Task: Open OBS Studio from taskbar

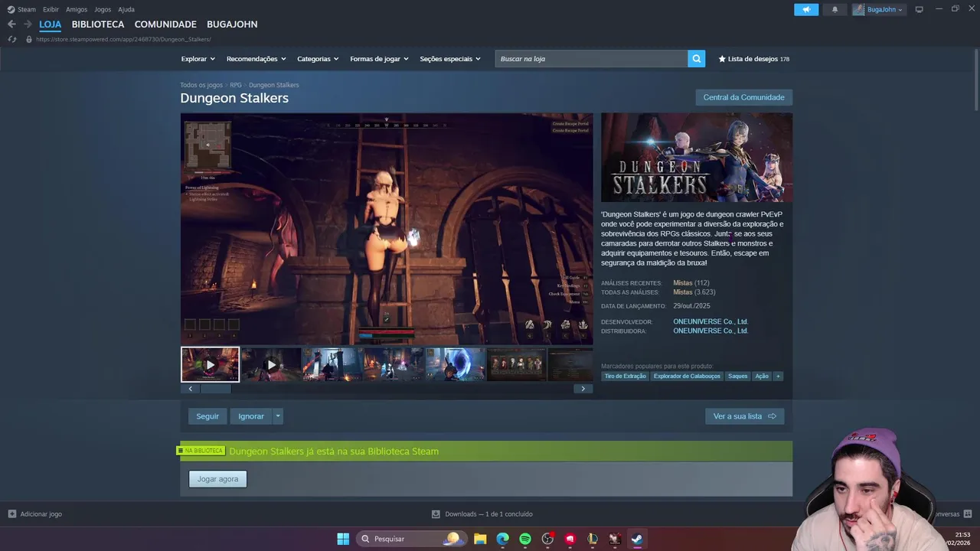Action: (547, 539)
